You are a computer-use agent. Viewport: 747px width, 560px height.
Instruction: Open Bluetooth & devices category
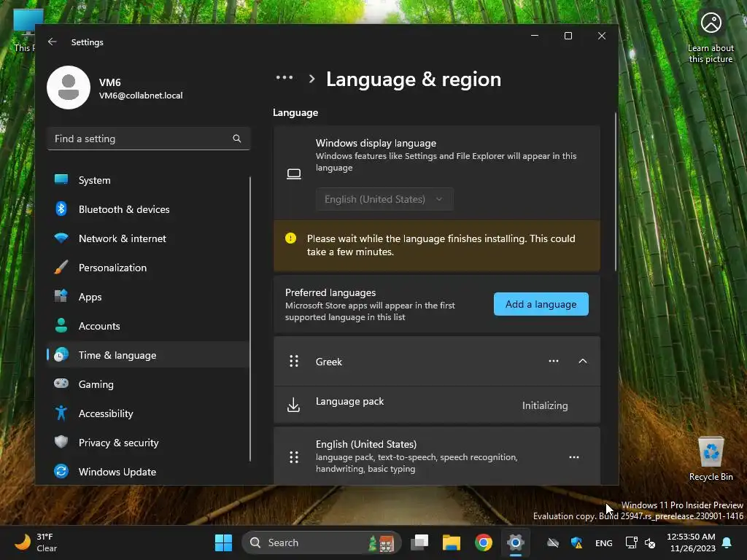(x=149, y=209)
